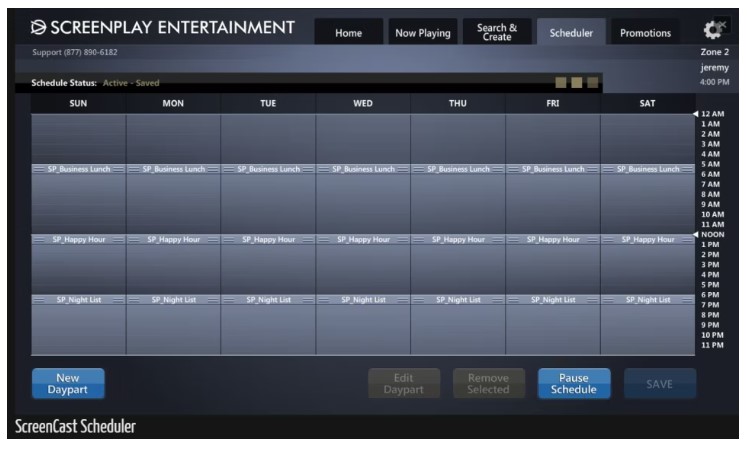Click the FRI column header

point(552,103)
